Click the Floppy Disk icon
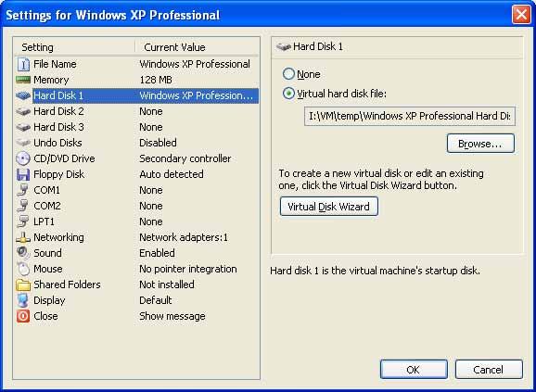 [23, 174]
